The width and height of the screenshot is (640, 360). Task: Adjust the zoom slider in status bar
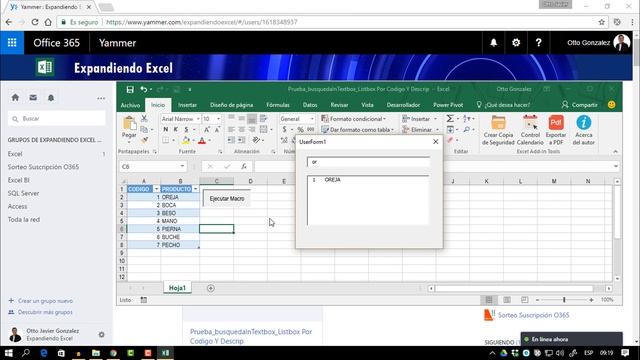(564, 300)
